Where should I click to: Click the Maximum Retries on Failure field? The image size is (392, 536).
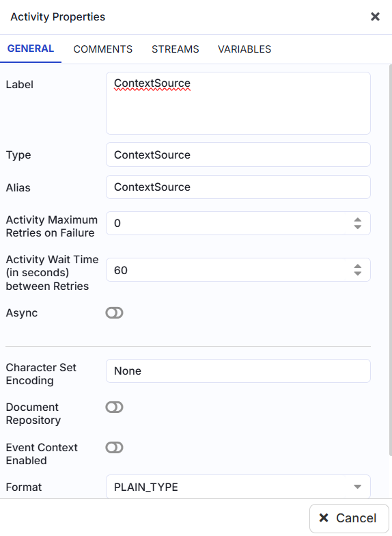238,223
